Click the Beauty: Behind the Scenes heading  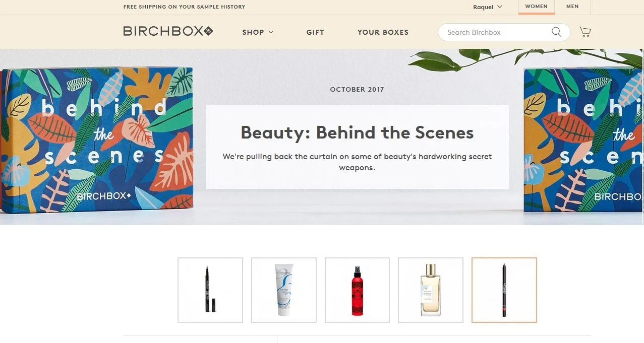pyautogui.click(x=357, y=132)
